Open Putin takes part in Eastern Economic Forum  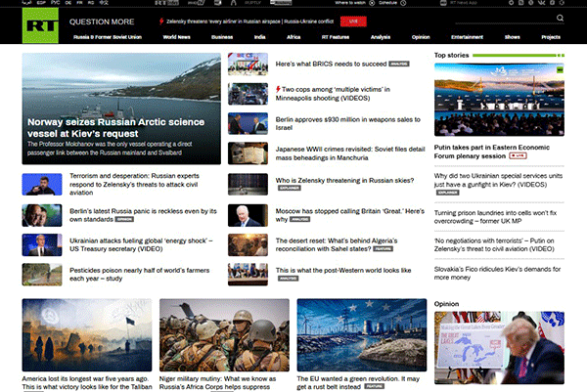coord(491,152)
